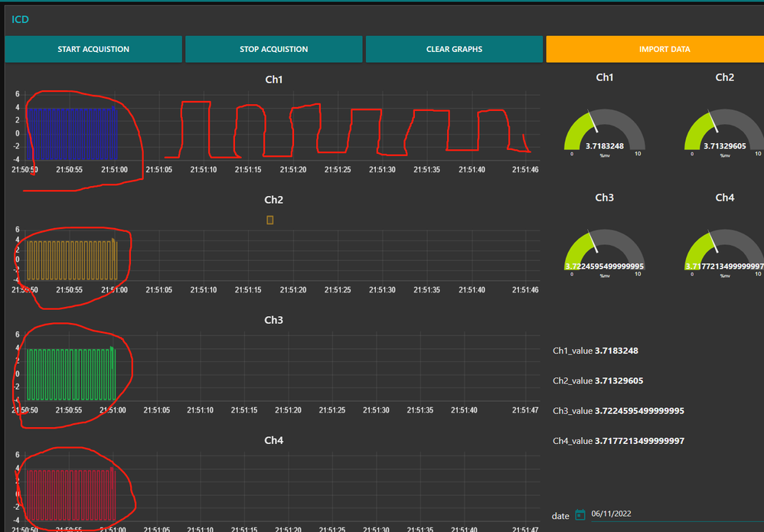Click the 21:51:20 axis label under Ch2 chart
Screen dimensions: 764x532
[x=293, y=290]
